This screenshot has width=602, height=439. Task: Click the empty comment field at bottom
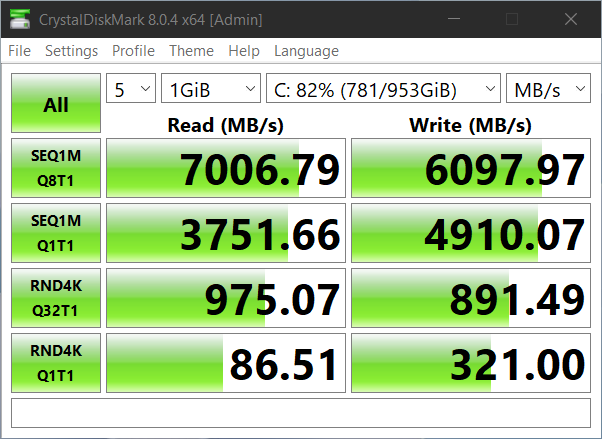[x=301, y=413]
